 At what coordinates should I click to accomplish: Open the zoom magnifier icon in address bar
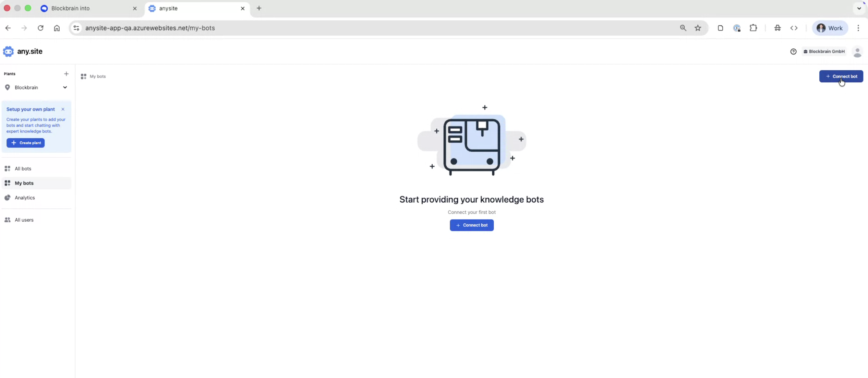[683, 28]
